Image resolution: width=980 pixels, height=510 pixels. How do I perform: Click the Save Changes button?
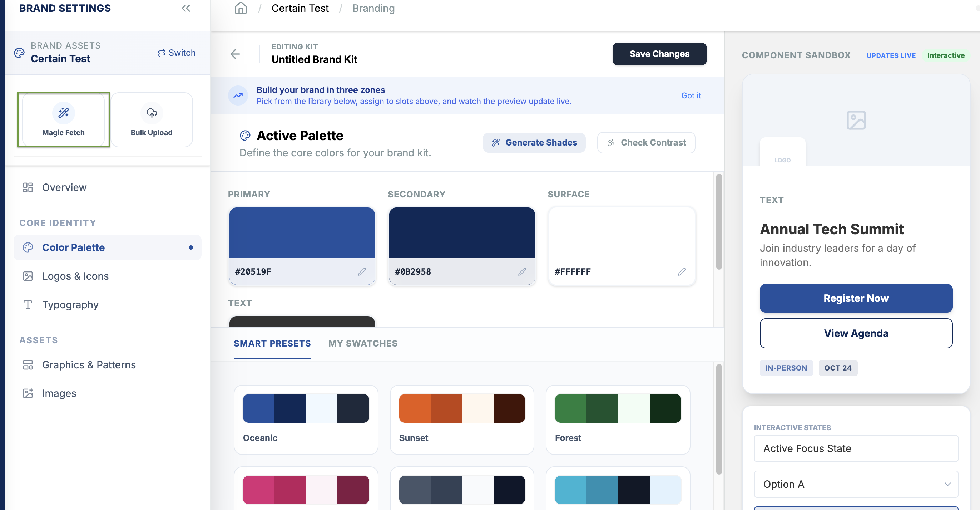(x=659, y=54)
